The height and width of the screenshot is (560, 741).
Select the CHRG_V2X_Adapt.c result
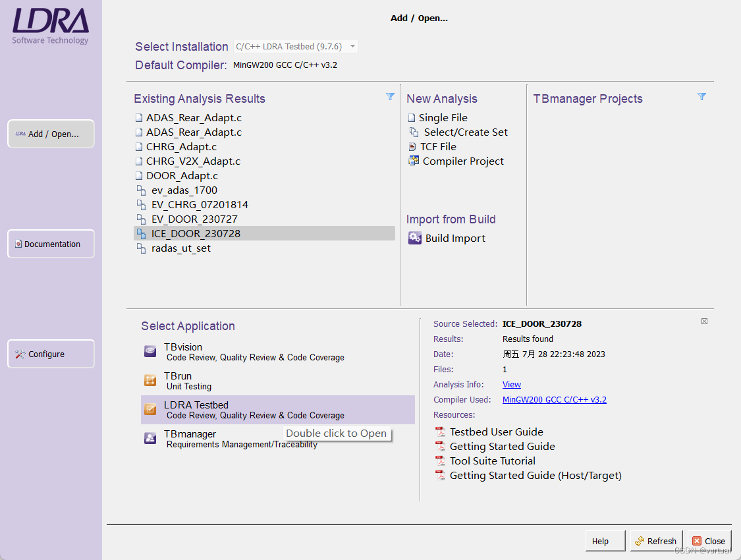pyautogui.click(x=193, y=161)
